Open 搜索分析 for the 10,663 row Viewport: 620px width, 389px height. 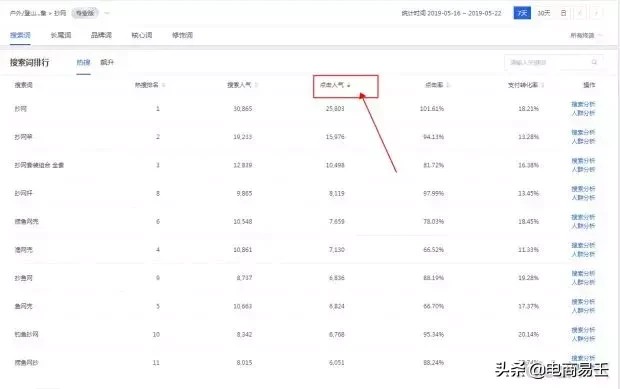pyautogui.click(x=583, y=302)
